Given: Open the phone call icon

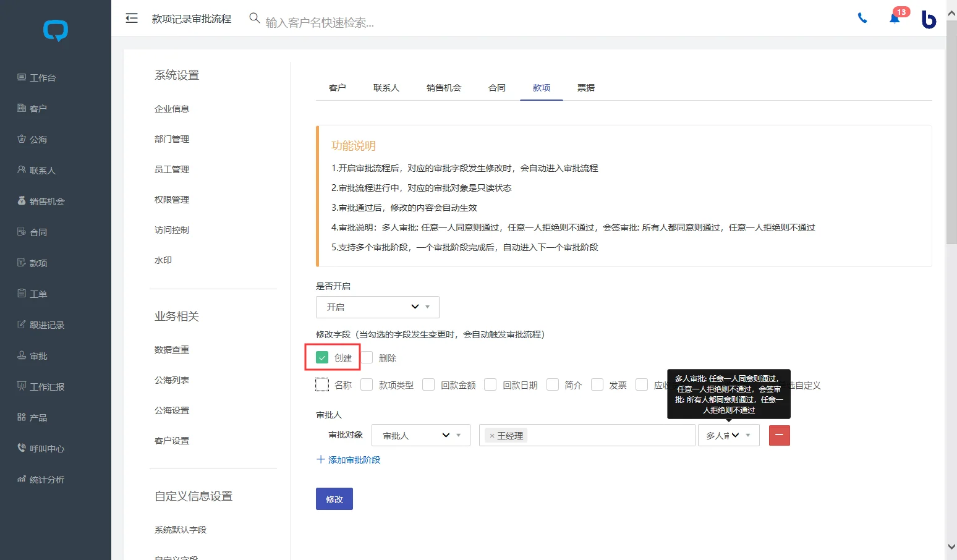Looking at the screenshot, I should [862, 18].
